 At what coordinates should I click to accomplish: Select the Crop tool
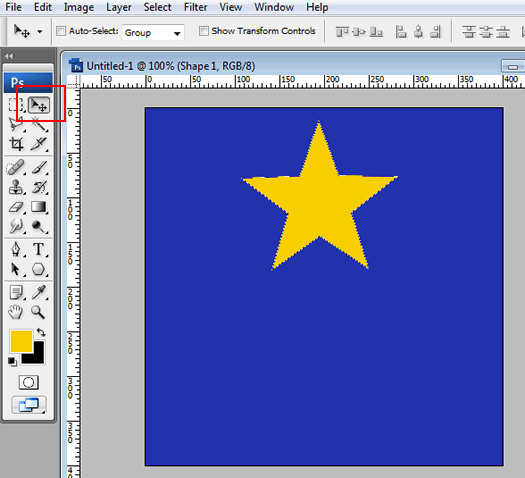(16, 144)
